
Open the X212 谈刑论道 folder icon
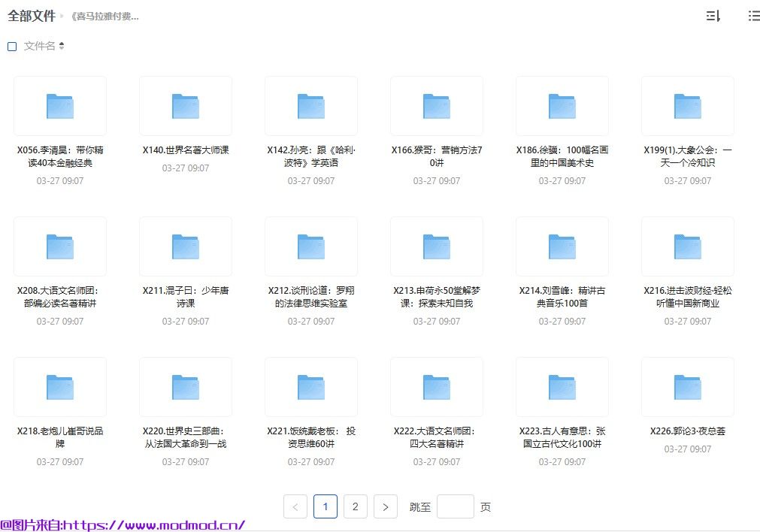point(311,246)
